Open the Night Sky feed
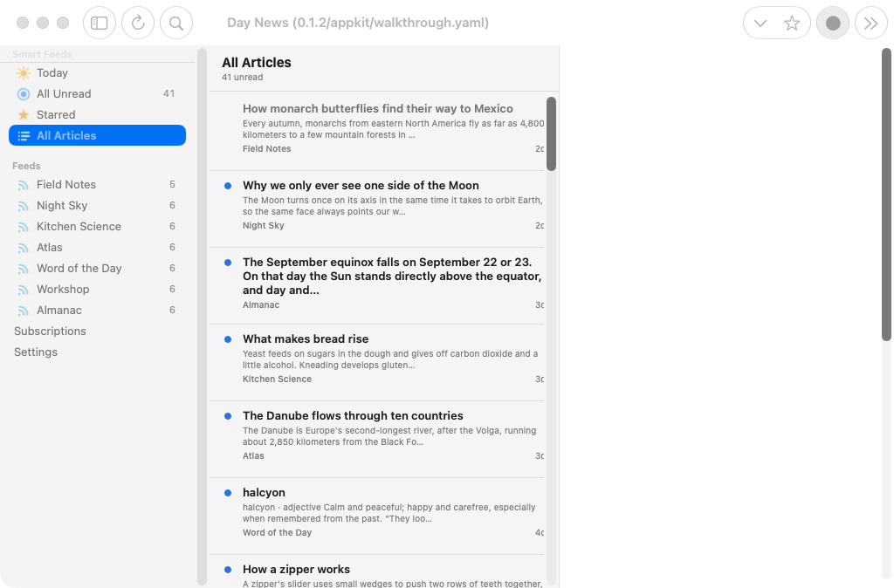 click(x=98, y=206)
